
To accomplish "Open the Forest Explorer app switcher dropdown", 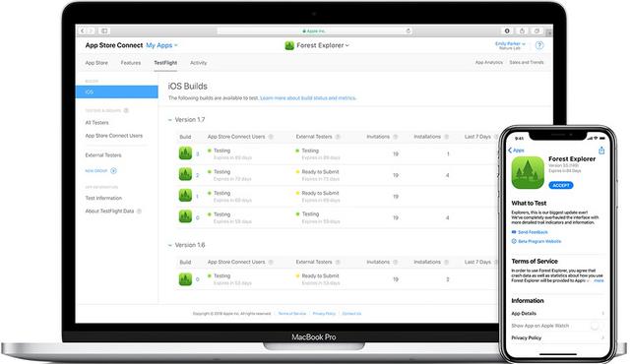I will pyautogui.click(x=323, y=45).
